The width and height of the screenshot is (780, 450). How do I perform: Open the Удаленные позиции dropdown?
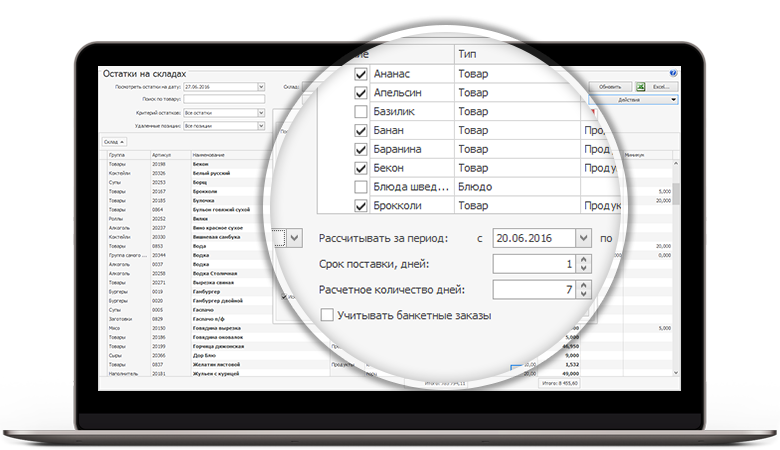[x=261, y=126]
